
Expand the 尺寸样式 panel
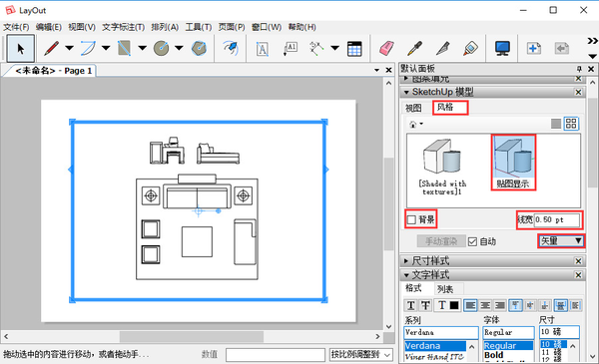406,261
